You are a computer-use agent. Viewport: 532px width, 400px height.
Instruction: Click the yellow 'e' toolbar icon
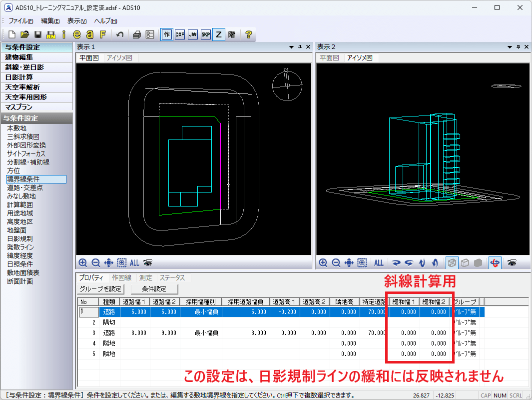[77, 34]
